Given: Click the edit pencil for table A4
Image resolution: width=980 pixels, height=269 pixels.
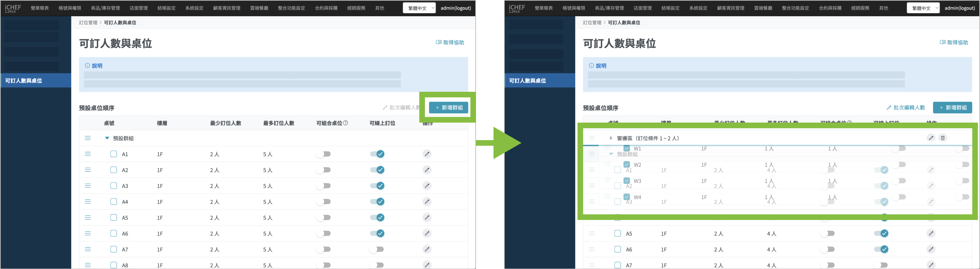Looking at the screenshot, I should coord(427,201).
